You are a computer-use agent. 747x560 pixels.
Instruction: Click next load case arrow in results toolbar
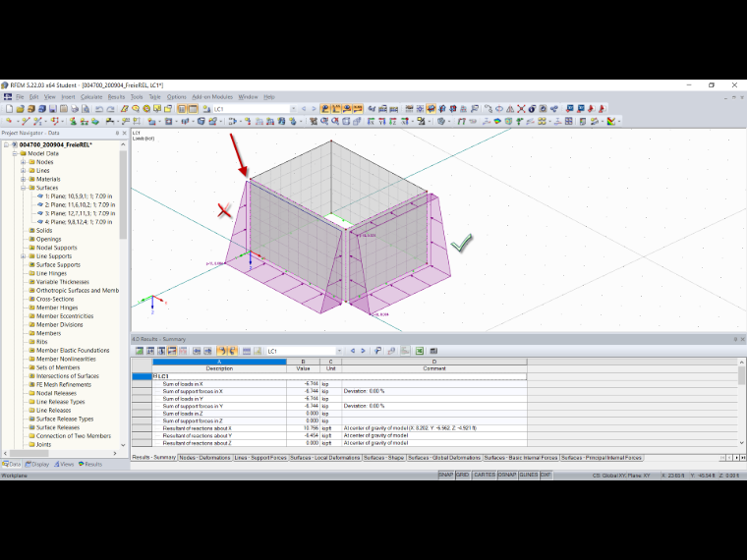(363, 351)
